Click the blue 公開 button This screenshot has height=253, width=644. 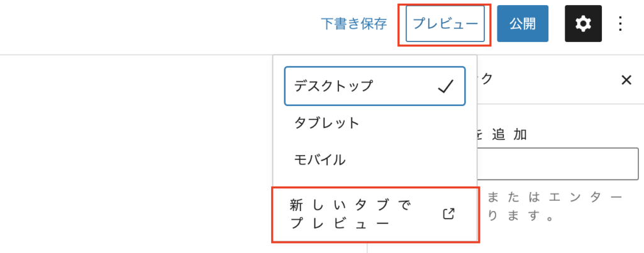coord(523,24)
